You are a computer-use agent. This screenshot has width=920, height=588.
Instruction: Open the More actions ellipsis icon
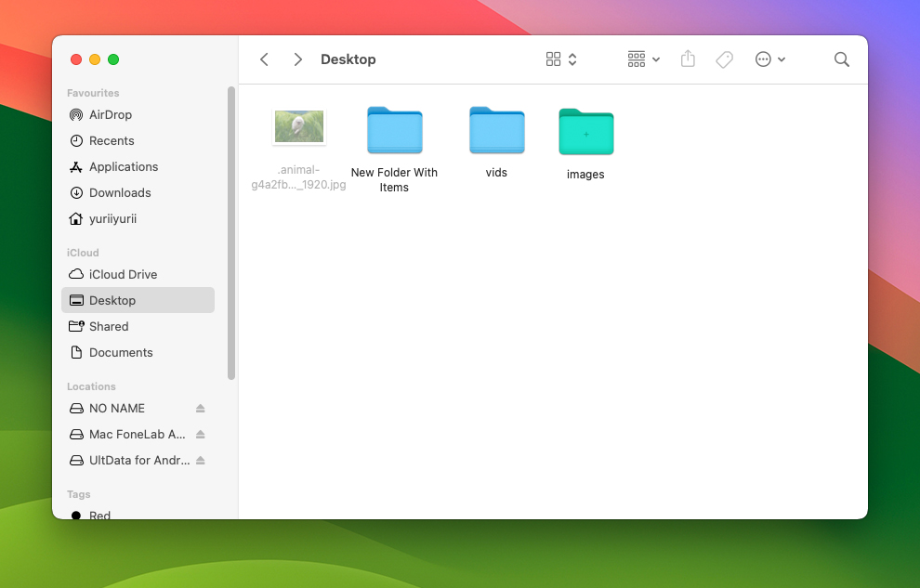tap(763, 59)
